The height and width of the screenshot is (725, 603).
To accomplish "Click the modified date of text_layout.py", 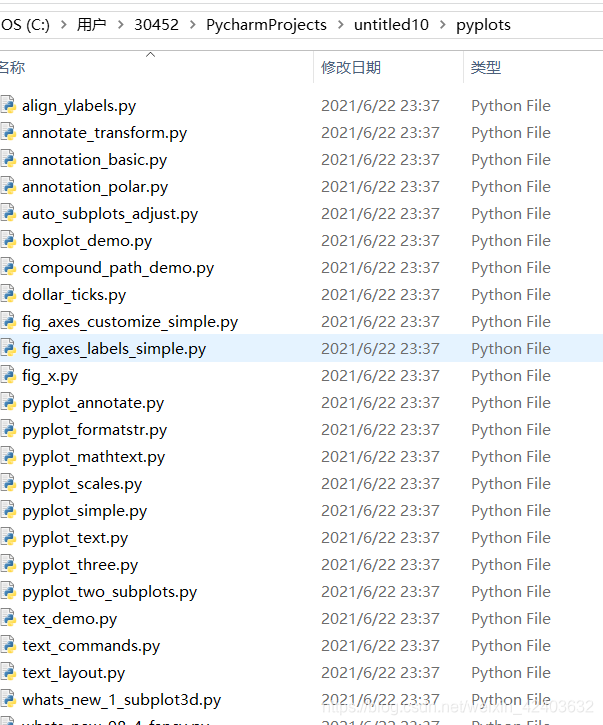I will click(x=380, y=672).
